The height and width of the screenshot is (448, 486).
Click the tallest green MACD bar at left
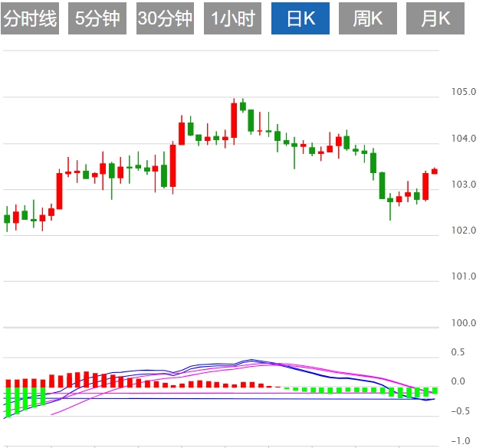coord(8,402)
